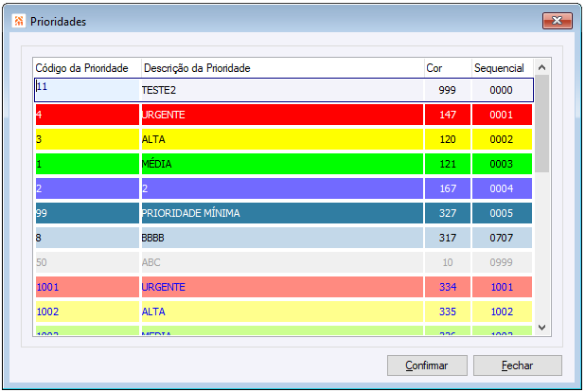585x392 pixels.
Task: Click color value 10 cell
Action: 448,262
